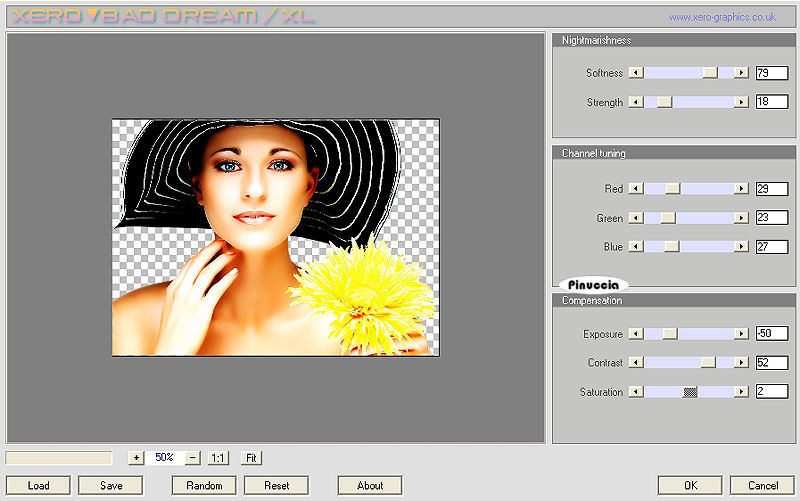Click the Strength slider right arrow
Screen dimensions: 800x501
tap(741, 102)
